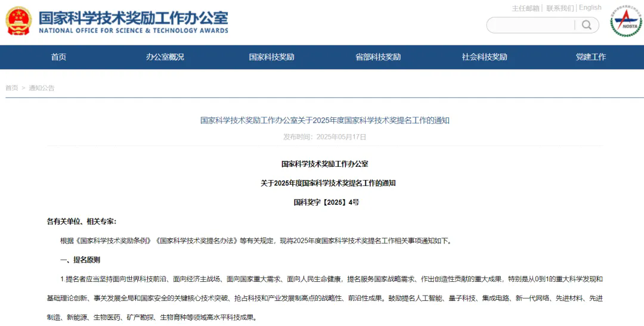The height and width of the screenshot is (326, 644).
Task: Click the blue article title about 2025年度提名工作
Action: 324,120
